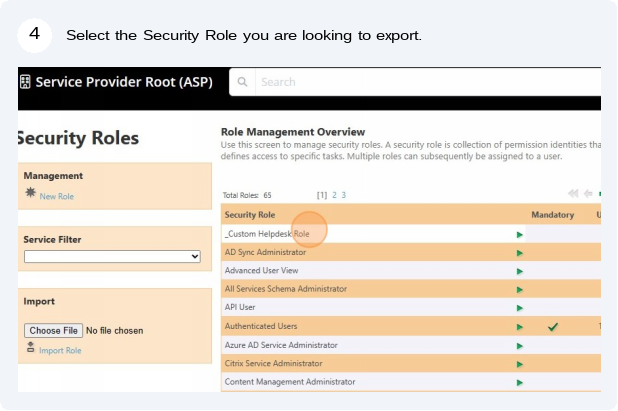
Task: Click the Mandatory column header
Action: click(553, 215)
